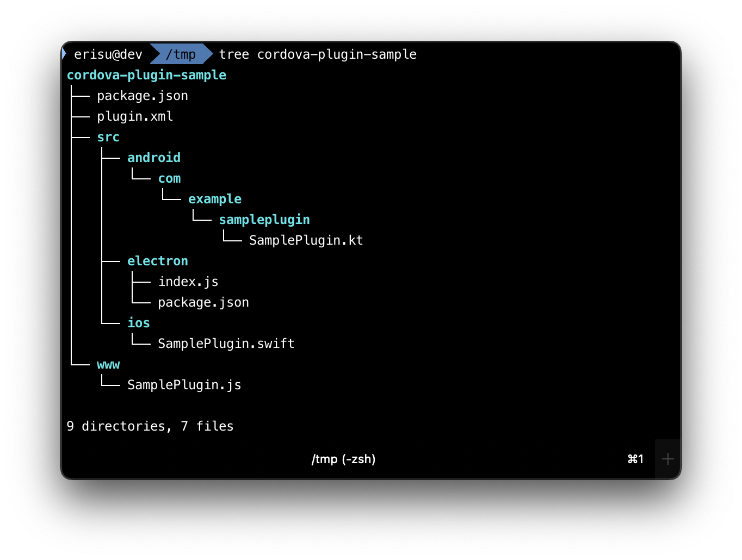
Task: Click the plugin.xml file name
Action: tap(135, 116)
